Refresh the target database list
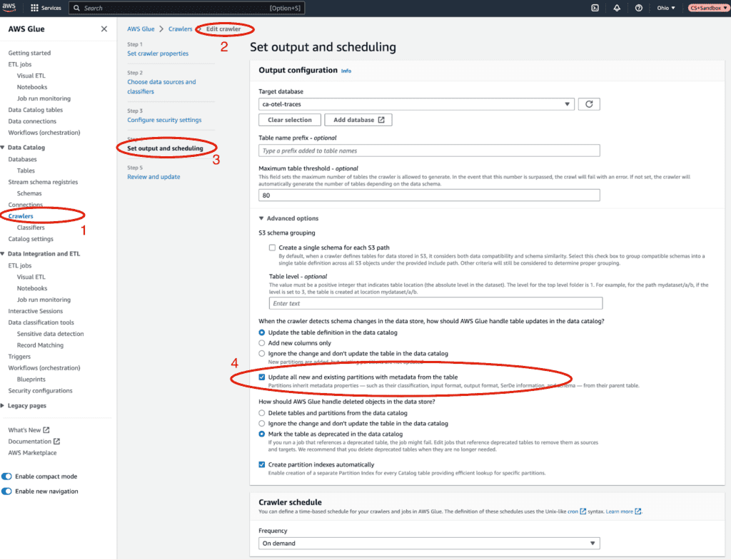The image size is (731, 560). coord(589,104)
